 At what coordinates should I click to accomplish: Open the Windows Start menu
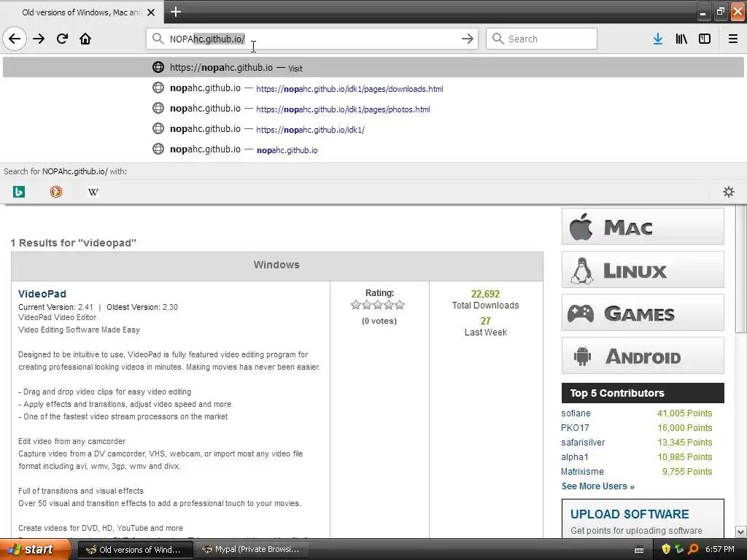pos(35,549)
